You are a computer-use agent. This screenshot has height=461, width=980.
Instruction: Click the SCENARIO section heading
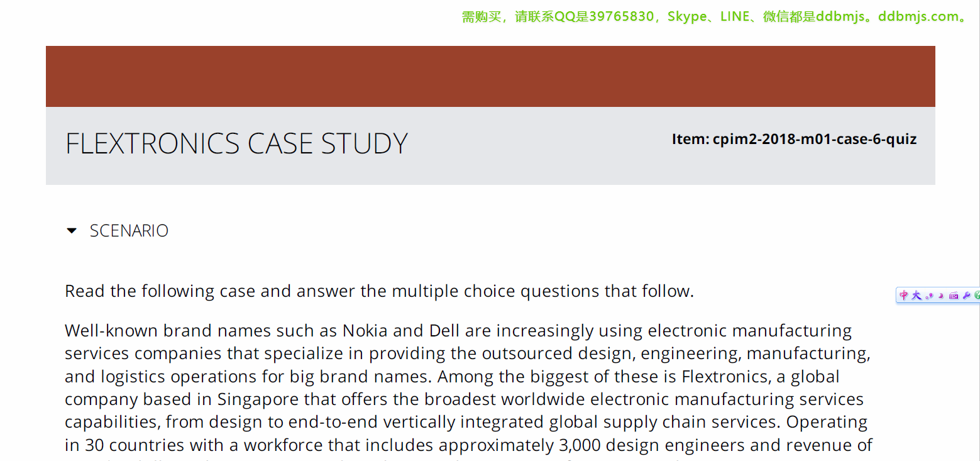(129, 231)
